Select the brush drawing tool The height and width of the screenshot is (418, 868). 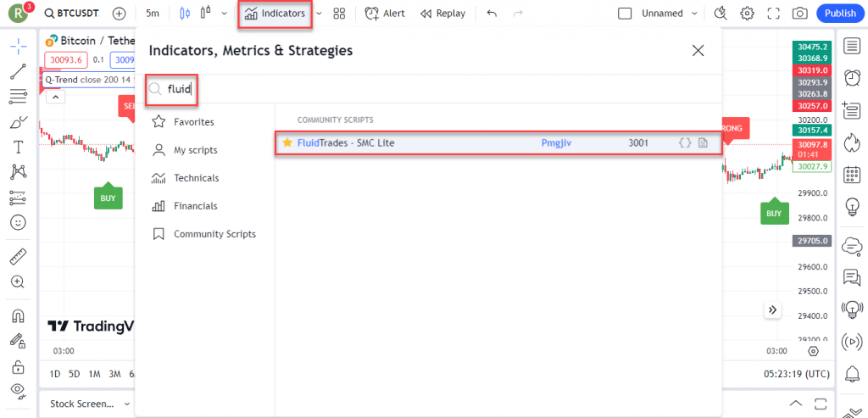point(19,122)
